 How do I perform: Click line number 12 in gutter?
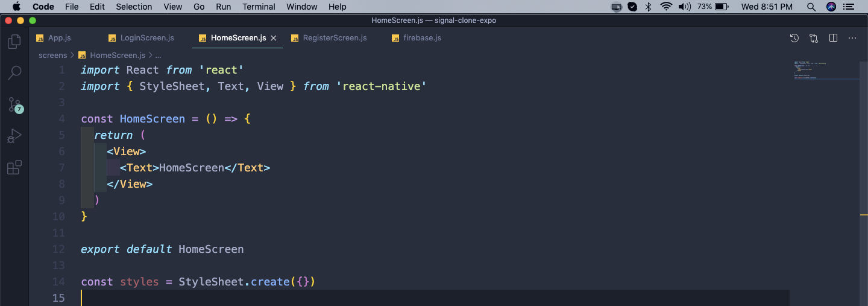[58, 249]
